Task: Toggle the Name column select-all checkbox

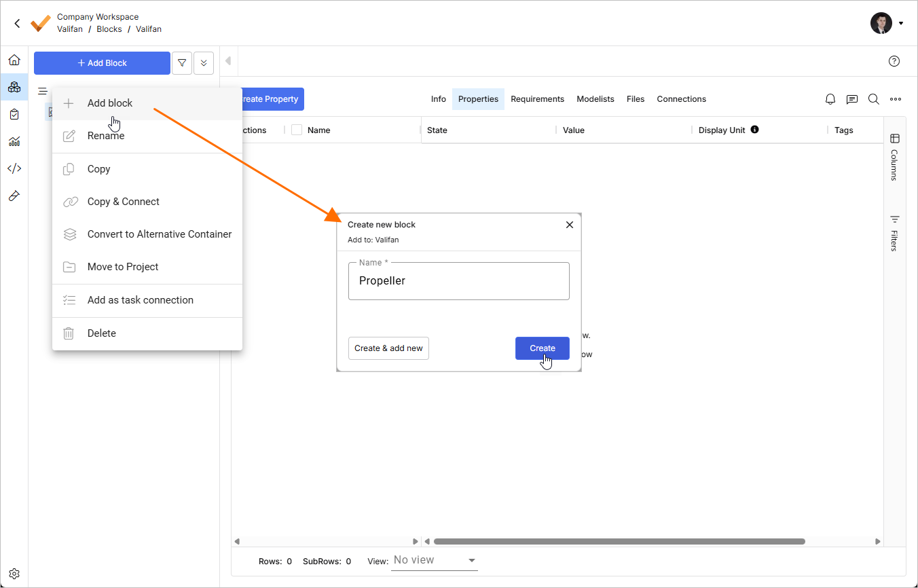Action: coord(297,130)
